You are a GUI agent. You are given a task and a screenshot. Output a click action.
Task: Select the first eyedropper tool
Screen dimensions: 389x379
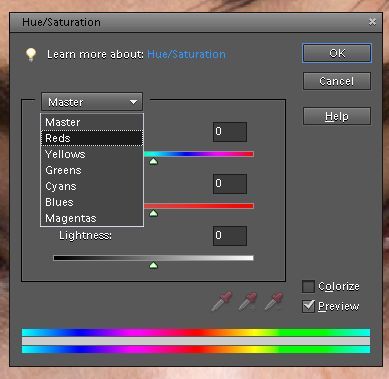[222, 301]
